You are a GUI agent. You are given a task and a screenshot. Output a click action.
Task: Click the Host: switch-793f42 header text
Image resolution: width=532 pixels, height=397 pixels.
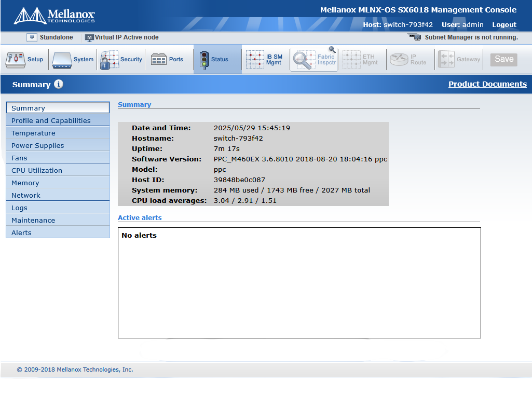coord(398,25)
